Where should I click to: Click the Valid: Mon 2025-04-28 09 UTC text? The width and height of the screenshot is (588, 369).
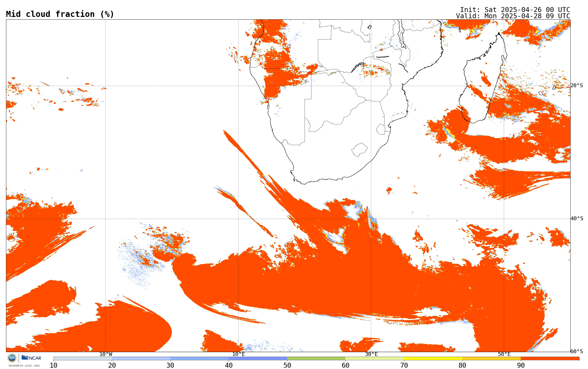[513, 16]
